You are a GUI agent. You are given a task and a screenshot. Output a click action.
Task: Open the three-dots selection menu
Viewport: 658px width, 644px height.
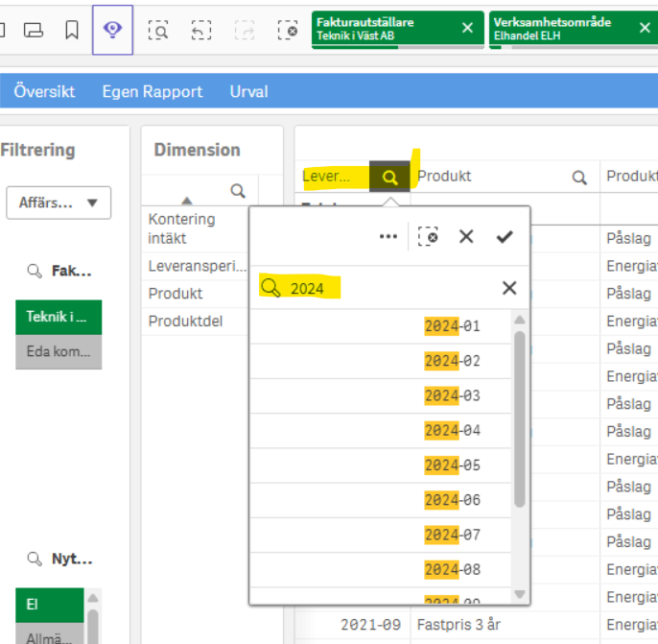point(388,236)
